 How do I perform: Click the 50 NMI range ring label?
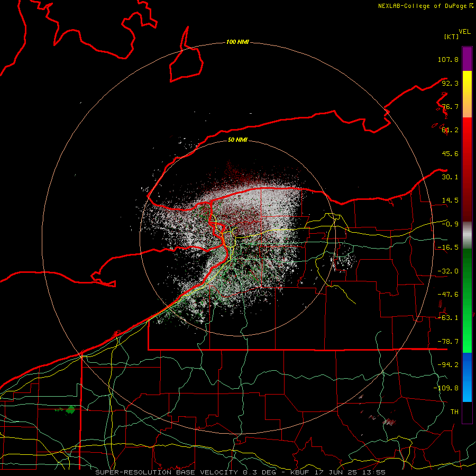pos(237,140)
